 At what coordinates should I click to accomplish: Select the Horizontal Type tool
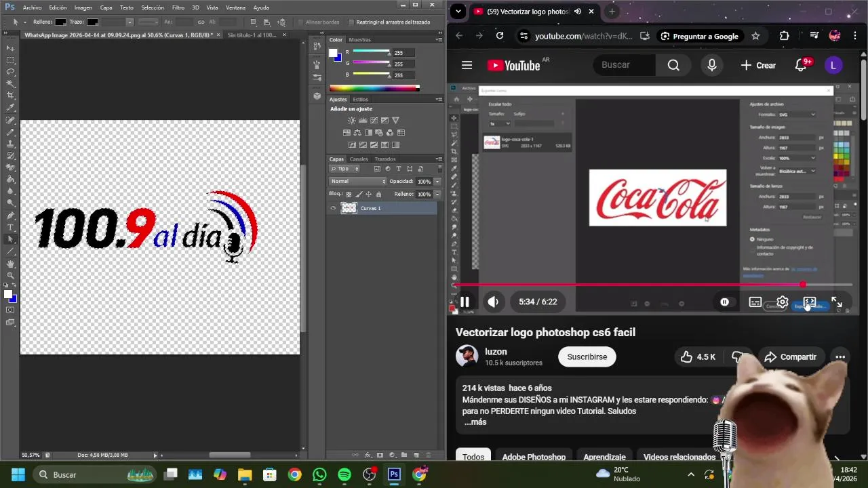(x=9, y=227)
